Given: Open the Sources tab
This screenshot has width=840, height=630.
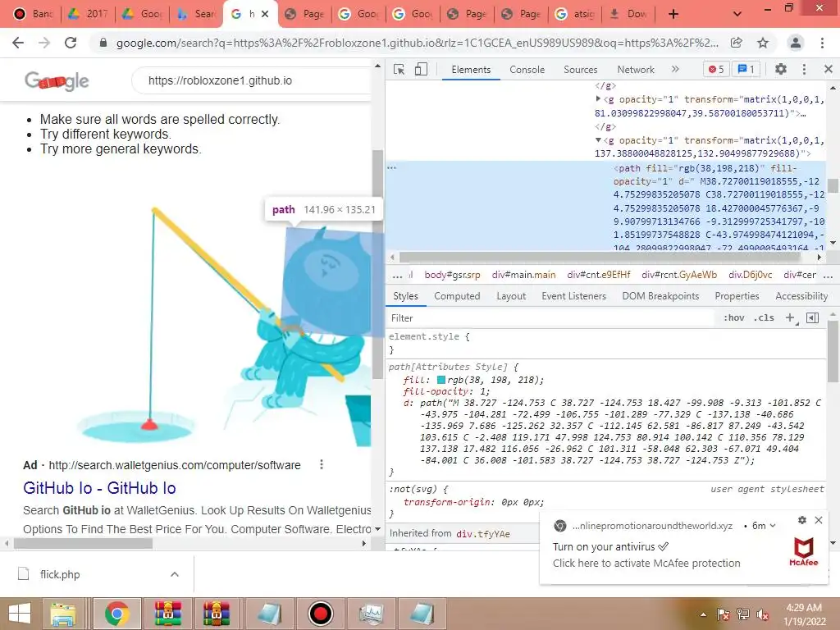Looking at the screenshot, I should (x=580, y=70).
